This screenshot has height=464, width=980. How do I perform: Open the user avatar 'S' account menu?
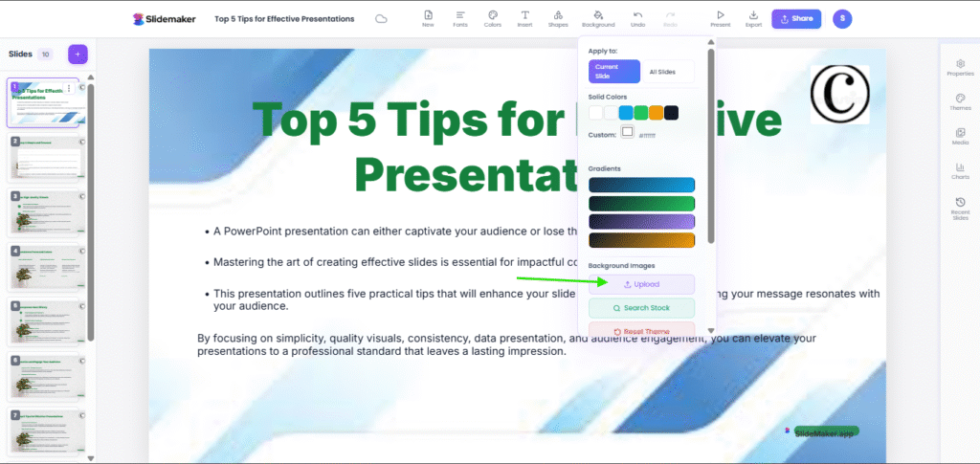click(842, 18)
